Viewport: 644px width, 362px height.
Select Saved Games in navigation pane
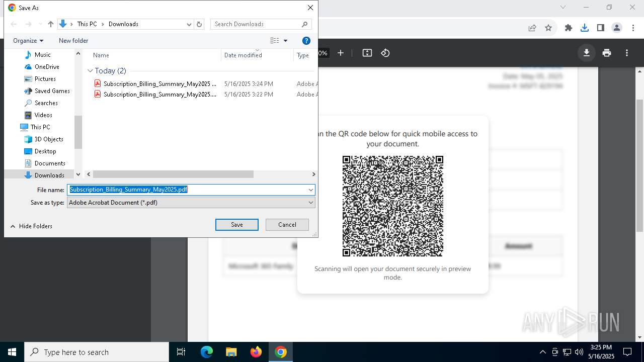coord(52,91)
